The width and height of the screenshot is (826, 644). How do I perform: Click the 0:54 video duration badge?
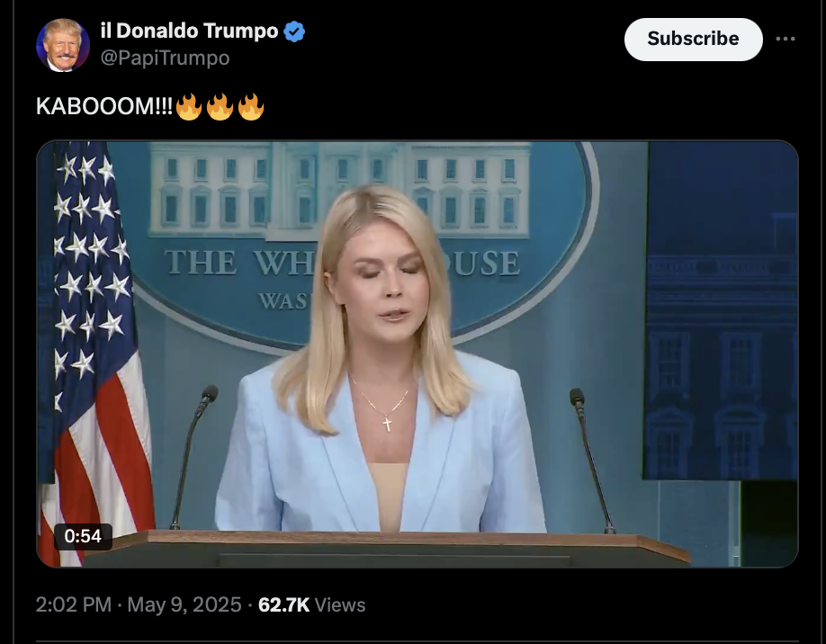click(83, 536)
